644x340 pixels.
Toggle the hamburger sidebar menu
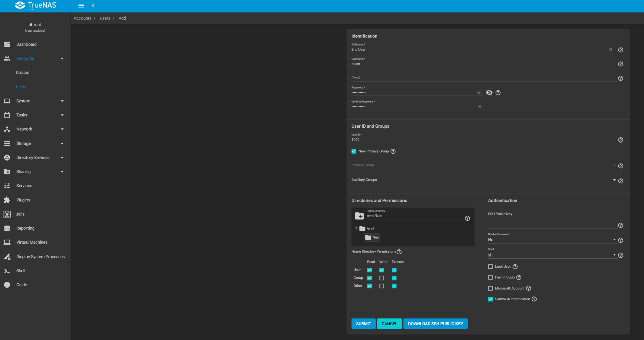(81, 6)
